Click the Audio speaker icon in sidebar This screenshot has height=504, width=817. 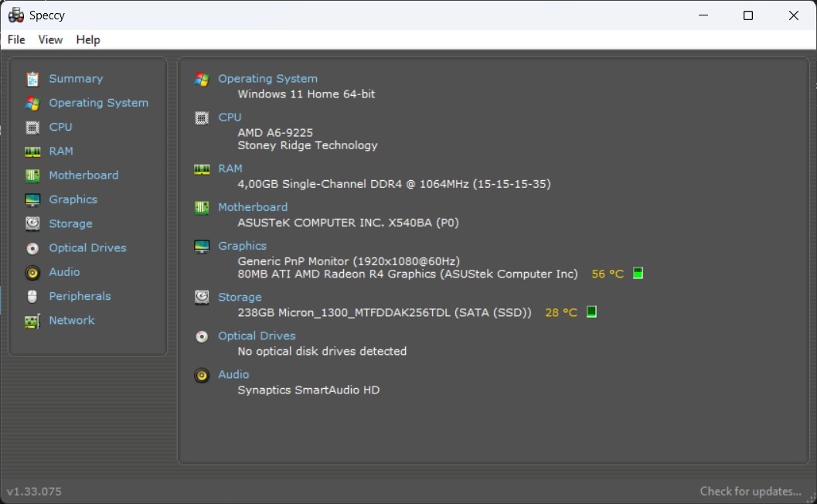[32, 272]
